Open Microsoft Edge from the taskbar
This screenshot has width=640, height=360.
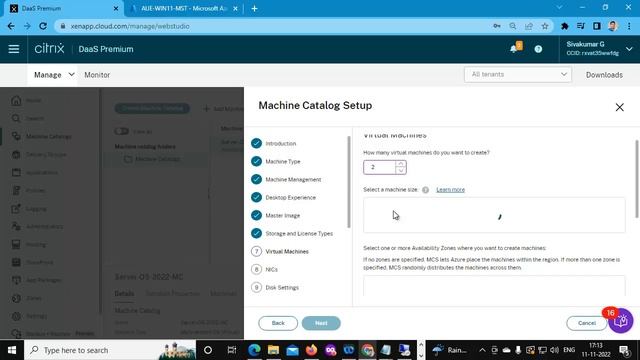click(254, 350)
